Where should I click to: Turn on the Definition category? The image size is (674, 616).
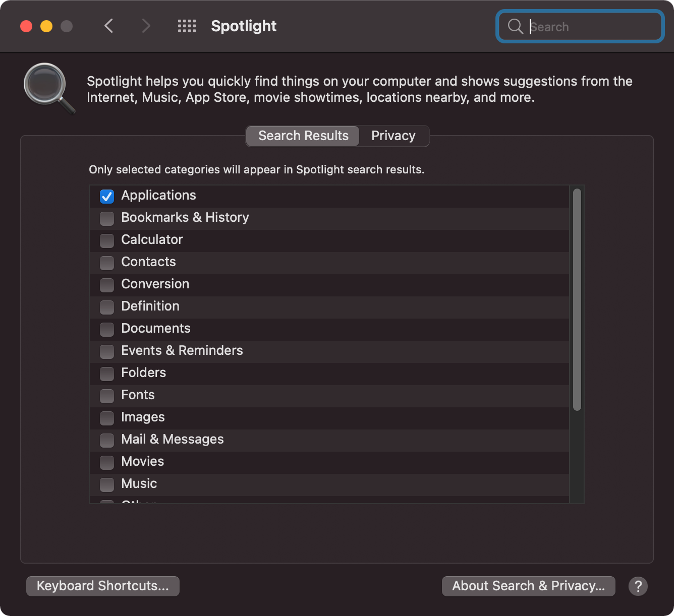pos(107,307)
